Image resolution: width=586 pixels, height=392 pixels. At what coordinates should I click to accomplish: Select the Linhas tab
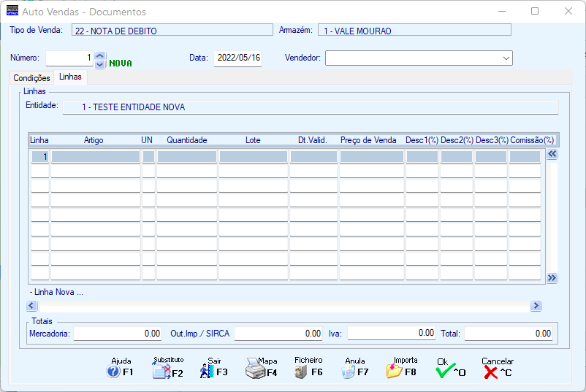pos(70,77)
